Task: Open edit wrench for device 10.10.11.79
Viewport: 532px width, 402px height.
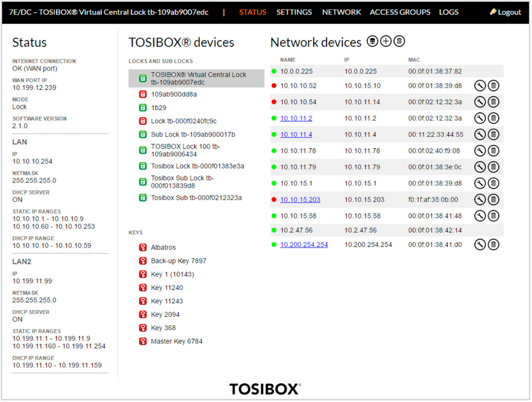Action: coord(480,167)
